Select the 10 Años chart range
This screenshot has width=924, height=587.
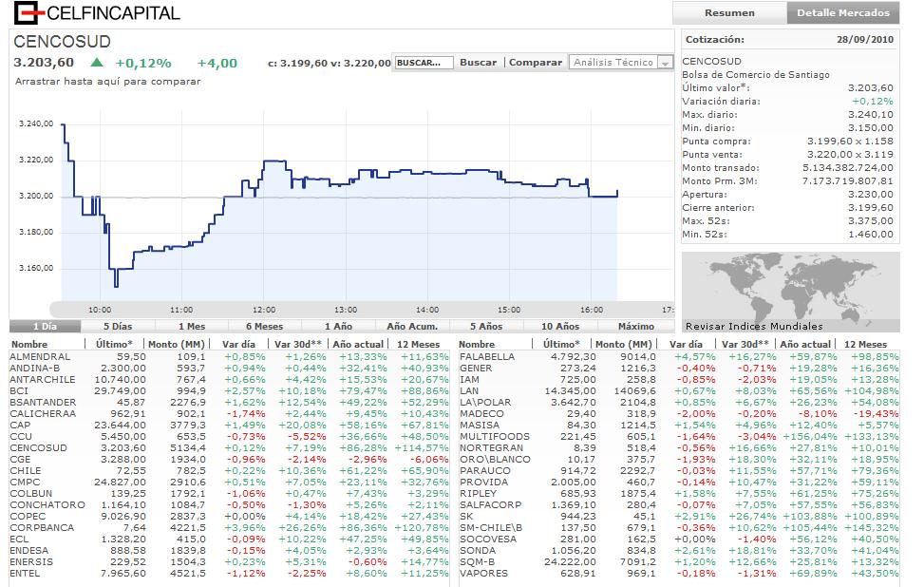(x=560, y=326)
